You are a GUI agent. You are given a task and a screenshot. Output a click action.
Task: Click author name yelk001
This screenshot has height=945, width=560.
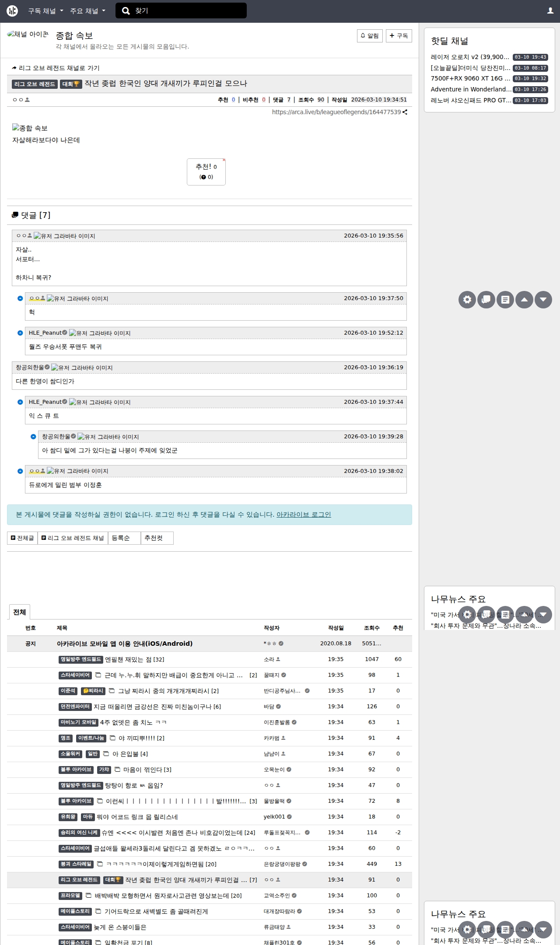(274, 817)
